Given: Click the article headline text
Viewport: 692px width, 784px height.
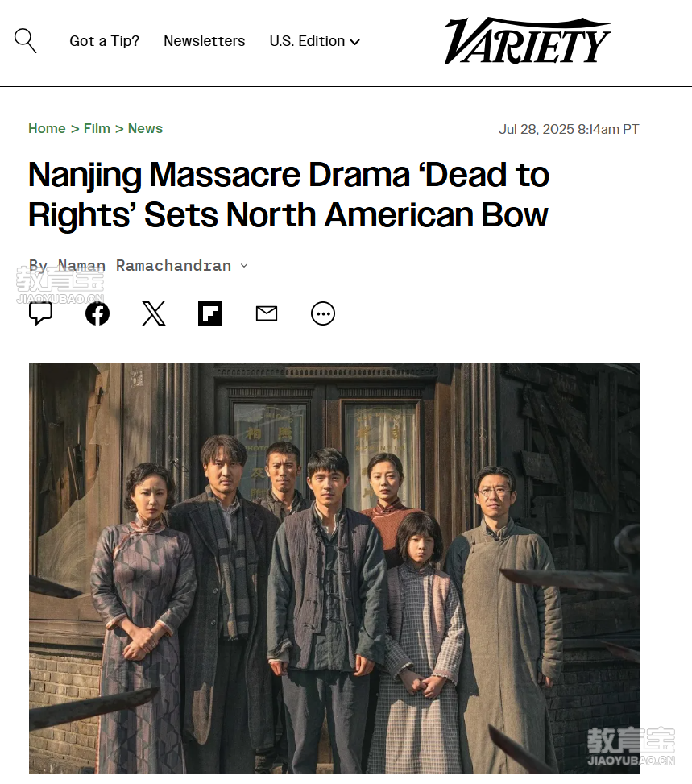Looking at the screenshot, I should (288, 195).
